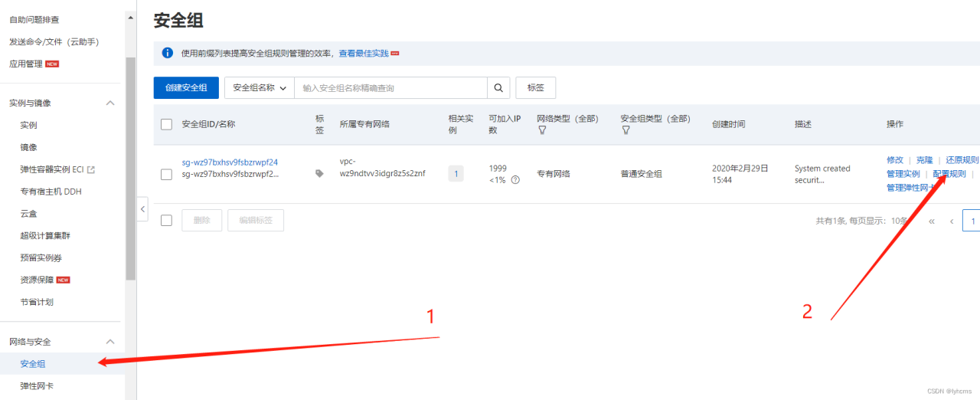Click the help icon next to <1%

tap(515, 180)
